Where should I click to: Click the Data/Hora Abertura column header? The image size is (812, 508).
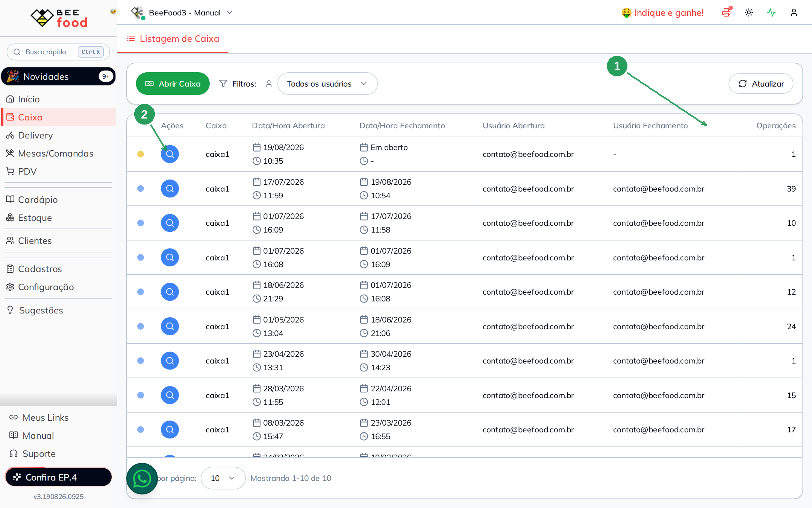point(288,125)
